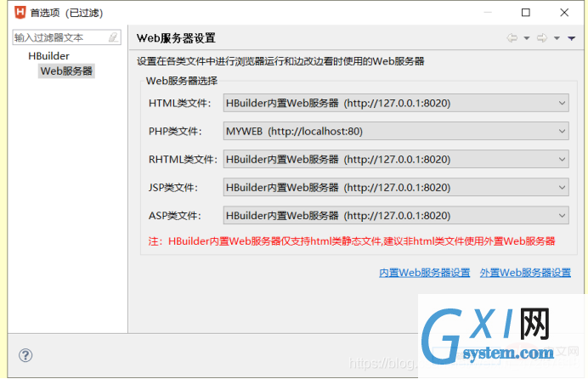Open the HTML类文件 server dropdown

click(x=396, y=103)
